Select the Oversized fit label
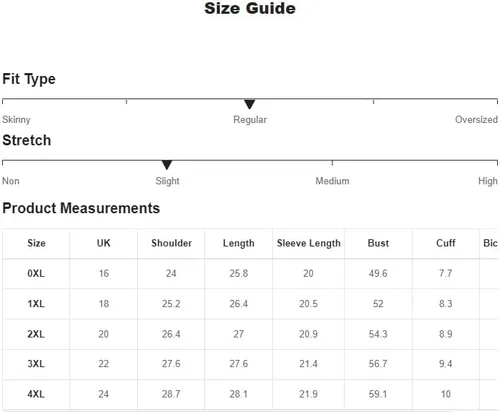The width and height of the screenshot is (500, 412). 476,119
